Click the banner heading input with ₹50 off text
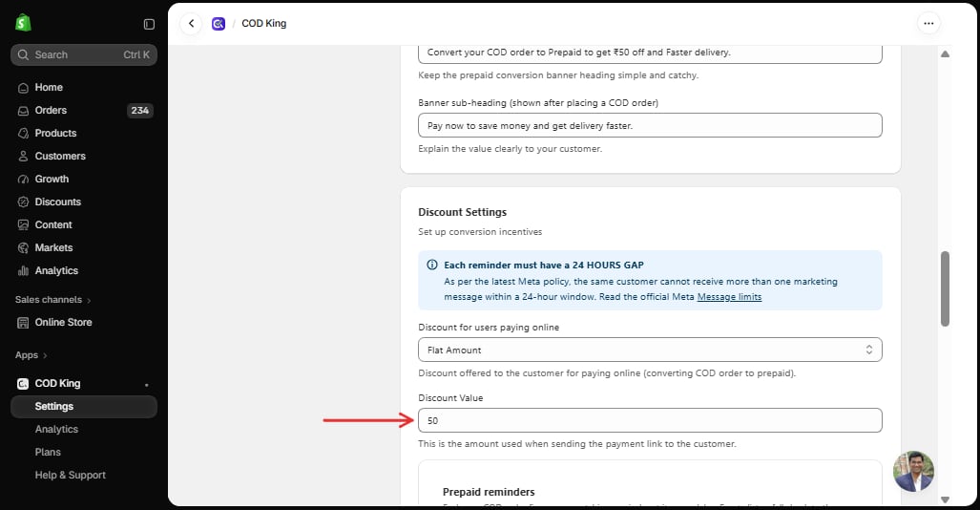Screen dimensions: 980x510 [x=650, y=53]
